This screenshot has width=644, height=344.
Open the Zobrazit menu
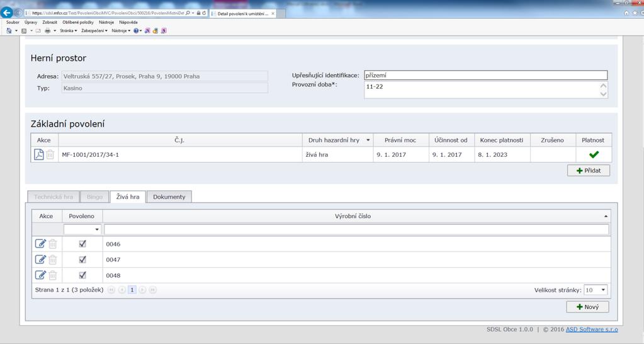coord(50,22)
